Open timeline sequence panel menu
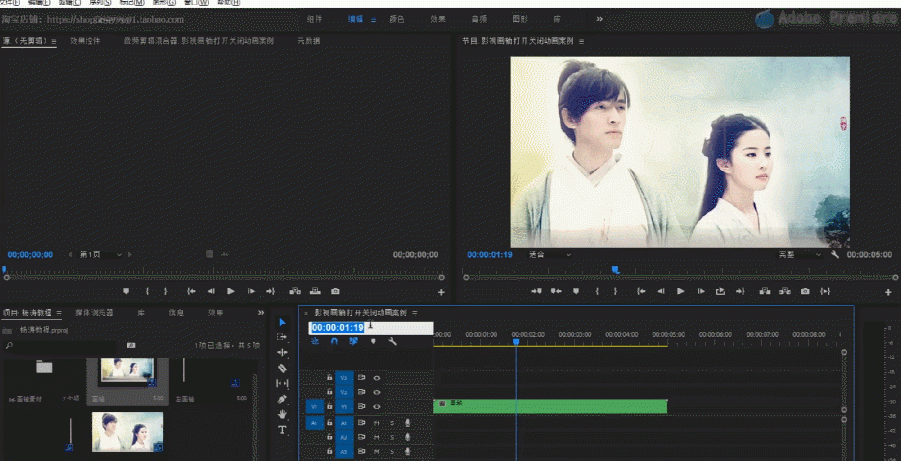Image resolution: width=901 pixels, height=461 pixels. 415,313
